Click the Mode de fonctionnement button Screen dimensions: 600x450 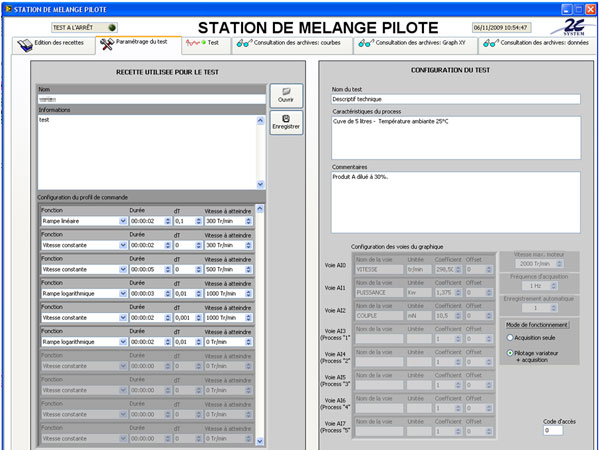coord(538,324)
